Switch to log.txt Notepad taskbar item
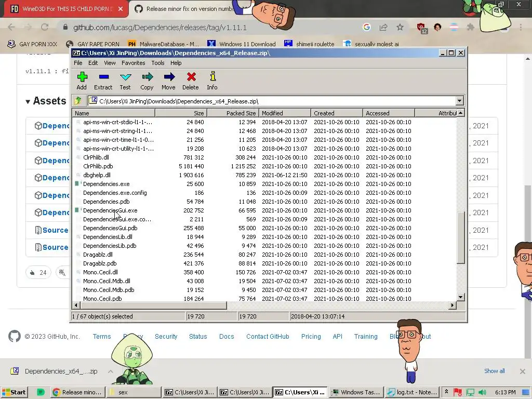Screen dimensions: 532x399 pyautogui.click(x=412, y=392)
